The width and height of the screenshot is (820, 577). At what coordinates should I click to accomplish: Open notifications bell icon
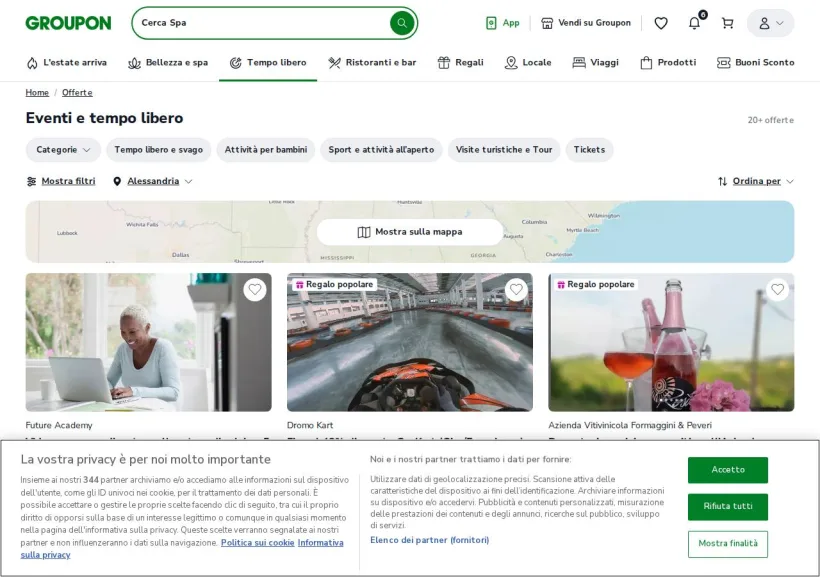coord(694,23)
